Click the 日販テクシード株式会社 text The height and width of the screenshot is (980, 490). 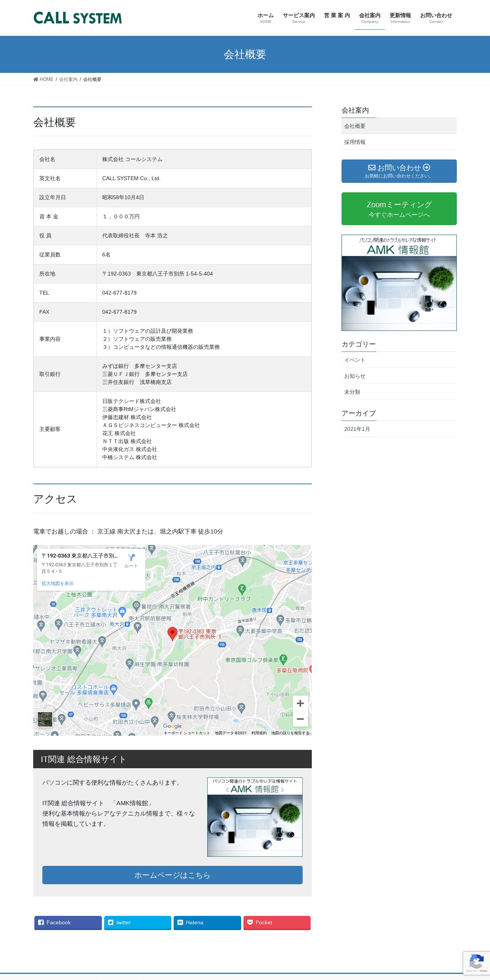(x=132, y=401)
